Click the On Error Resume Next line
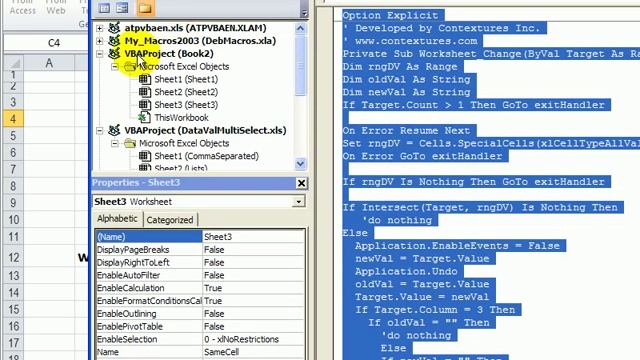The image size is (640, 360). [x=407, y=131]
